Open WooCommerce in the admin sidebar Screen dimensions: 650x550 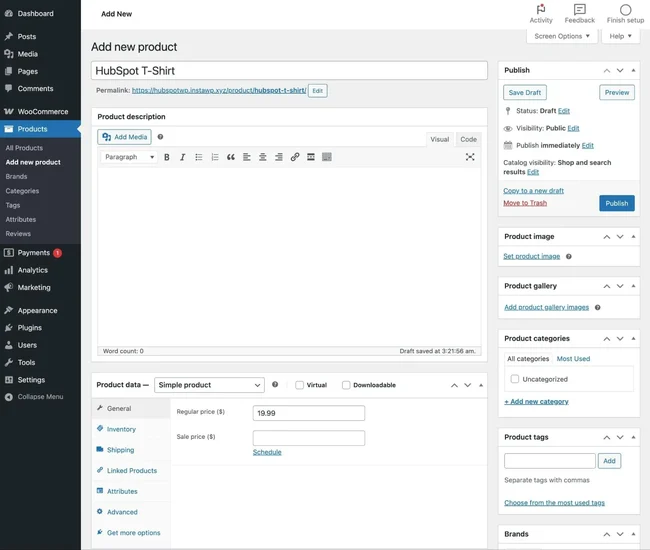click(42, 111)
